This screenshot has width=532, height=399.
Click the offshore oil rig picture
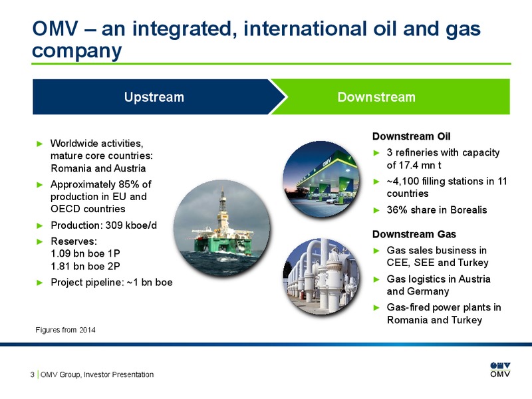(x=222, y=228)
